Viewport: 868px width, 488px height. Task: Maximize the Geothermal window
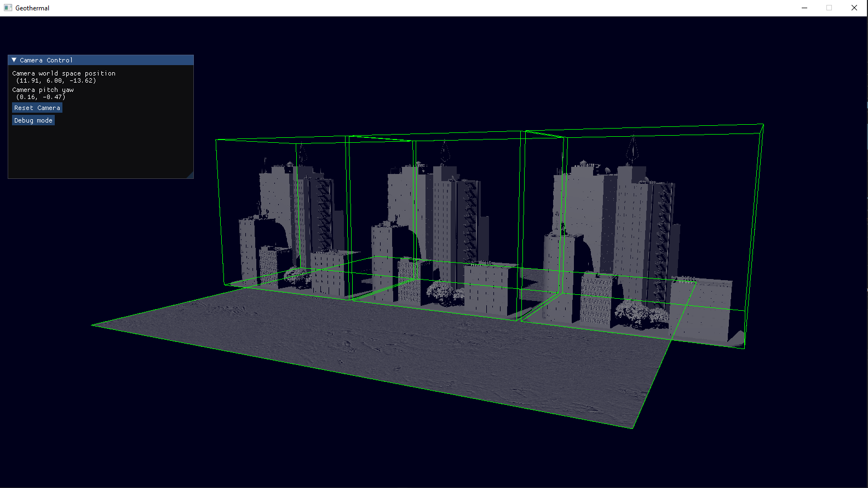[829, 8]
